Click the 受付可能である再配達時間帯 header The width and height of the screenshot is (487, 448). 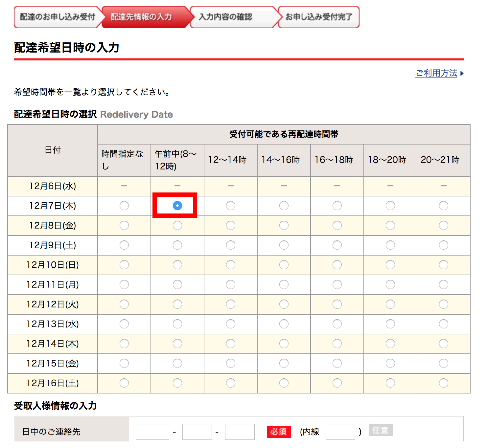click(284, 134)
